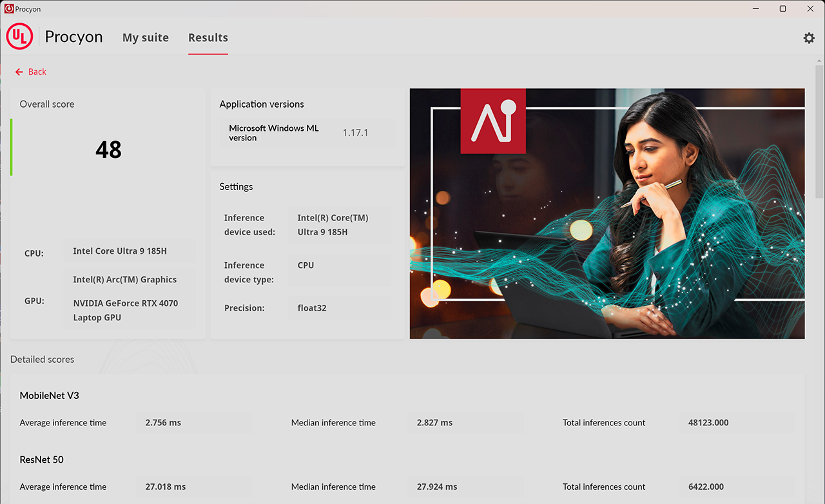This screenshot has width=825, height=504.
Task: Click the GPU: label in overall score card
Action: tap(34, 301)
